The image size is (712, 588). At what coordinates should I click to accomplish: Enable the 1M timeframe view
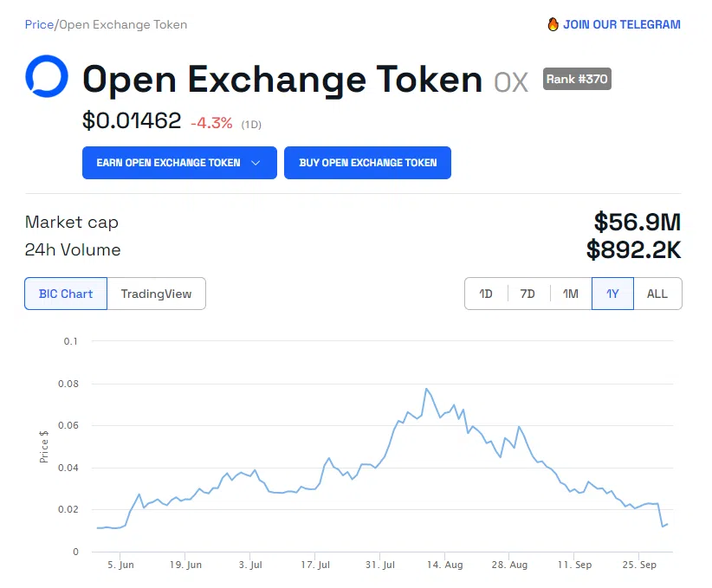[x=570, y=294]
